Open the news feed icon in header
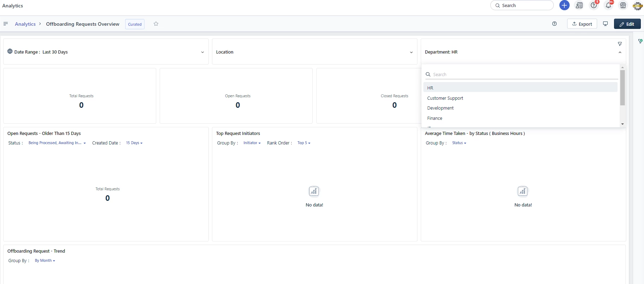The width and height of the screenshot is (644, 284). 579,5
